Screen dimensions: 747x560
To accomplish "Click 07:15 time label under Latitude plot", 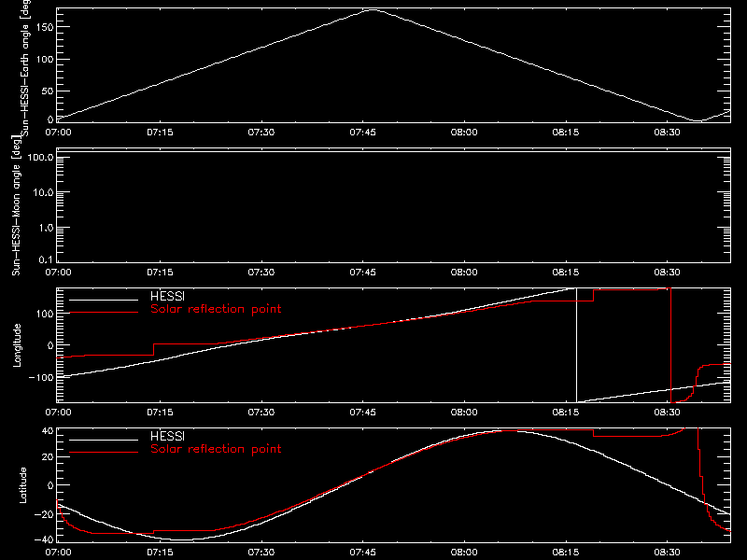I will pyautogui.click(x=160, y=552).
